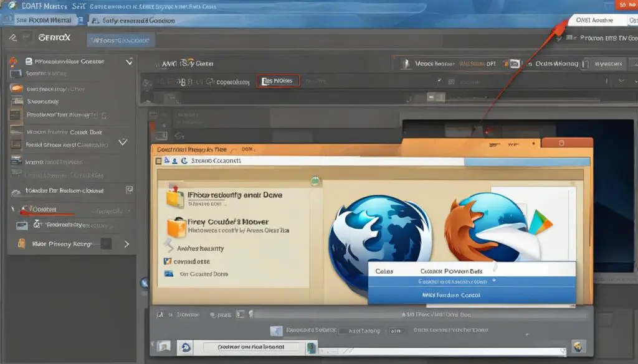Select the red-underlined sidebar item with red icon
Viewport: 638px width, 364px height.
44,209
